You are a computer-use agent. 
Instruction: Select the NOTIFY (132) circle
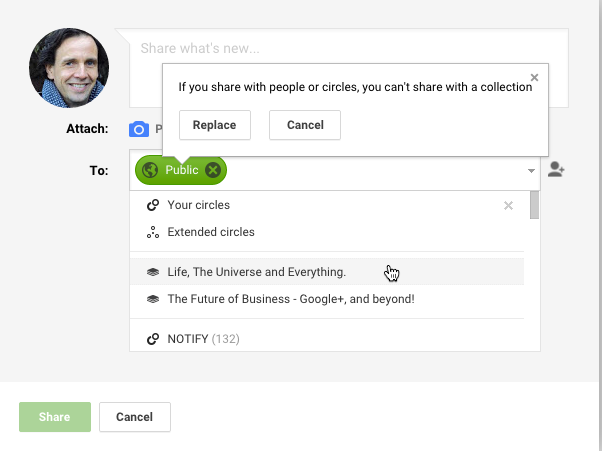pos(327,339)
